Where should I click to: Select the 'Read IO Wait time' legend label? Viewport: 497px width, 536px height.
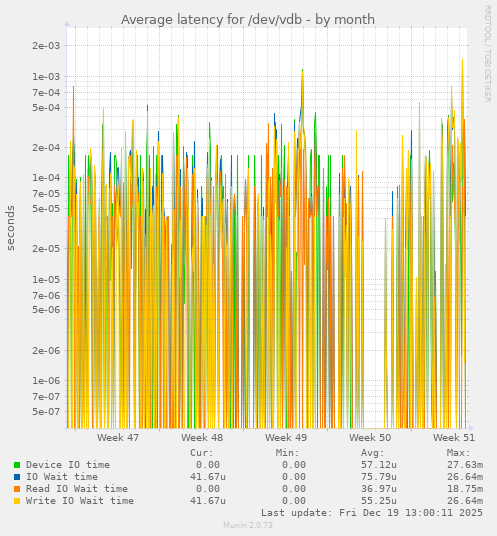click(77, 489)
